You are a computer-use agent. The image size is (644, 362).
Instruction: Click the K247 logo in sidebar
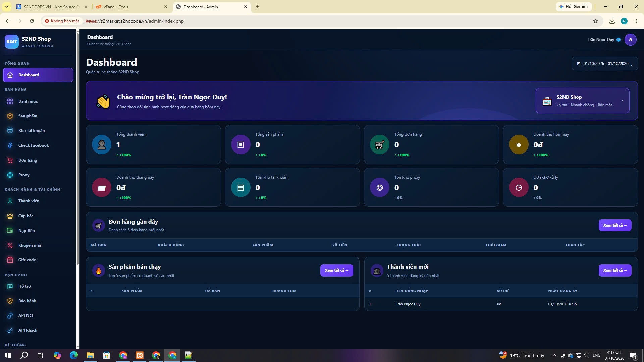coord(12,42)
